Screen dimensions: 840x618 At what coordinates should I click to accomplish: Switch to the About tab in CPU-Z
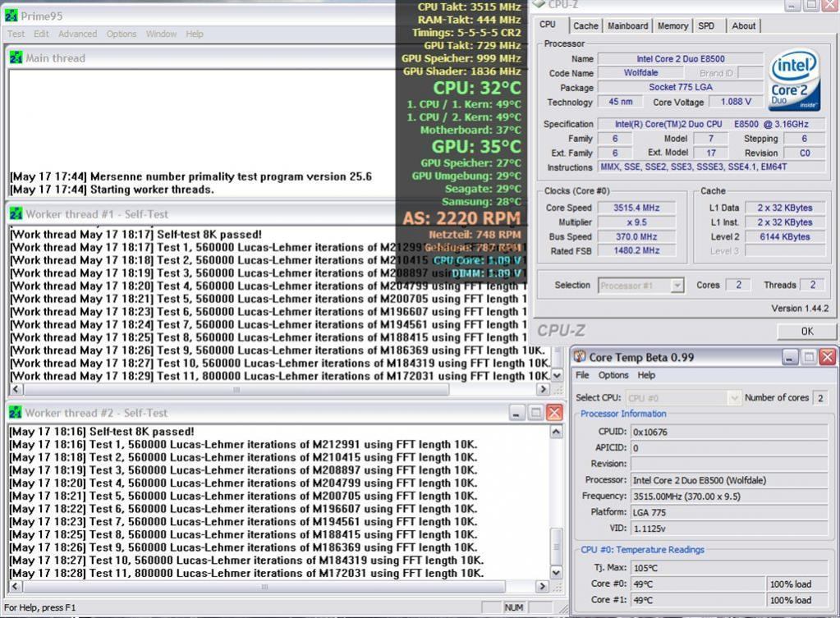[744, 25]
